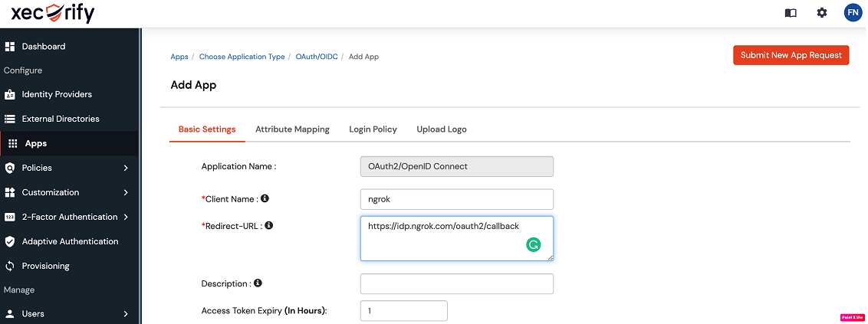
Task: Open the FN user avatar menu
Action: tap(853, 13)
